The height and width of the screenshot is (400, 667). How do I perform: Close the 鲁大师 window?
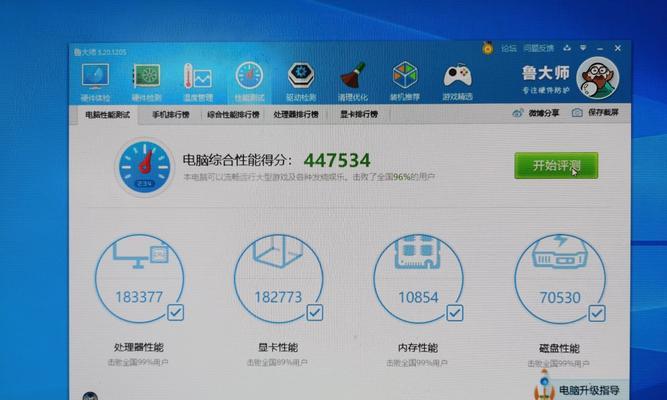click(x=618, y=49)
